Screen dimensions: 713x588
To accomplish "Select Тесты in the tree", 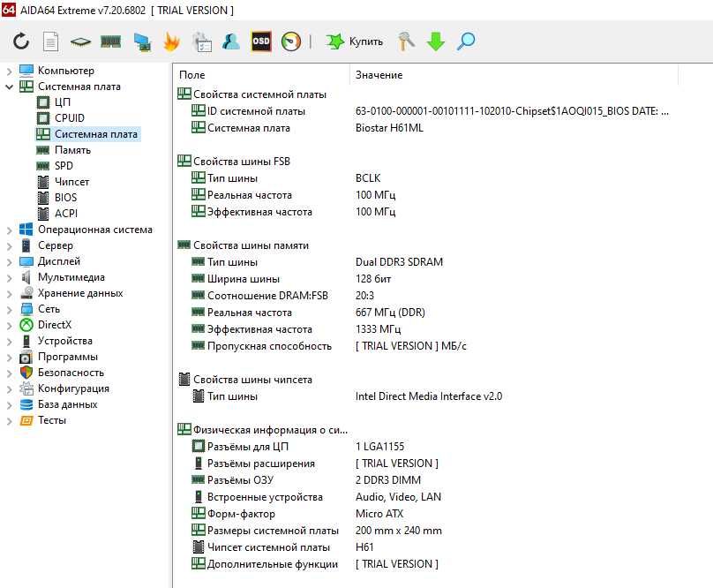I will (x=52, y=420).
